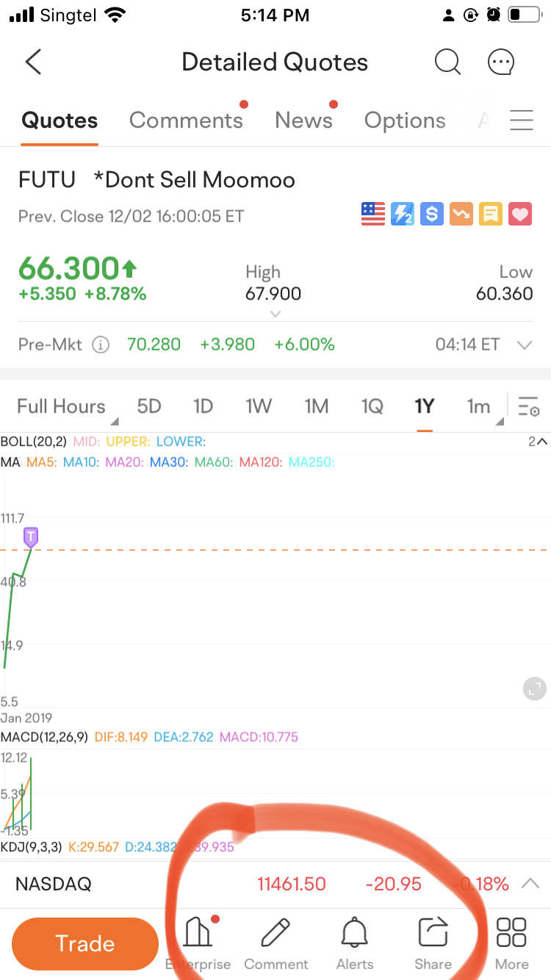551x980 pixels.
Task: Open the hamburger tab list menu
Action: pos(521,120)
